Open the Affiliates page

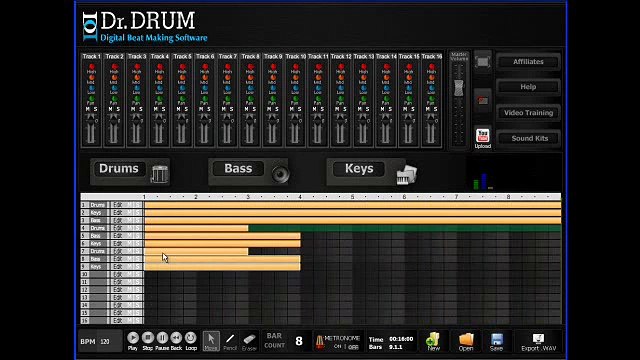[x=528, y=62]
